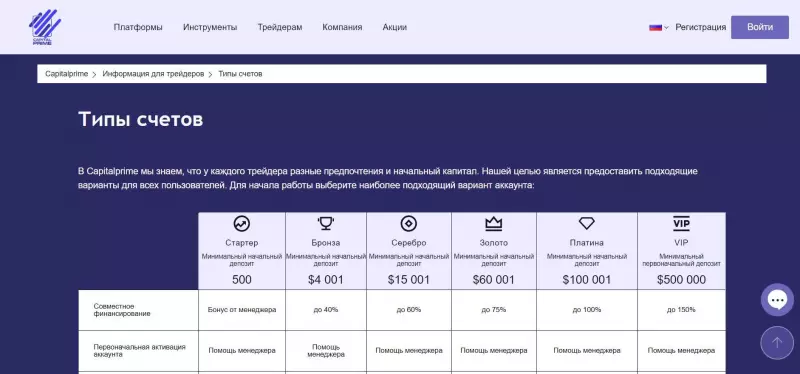
Task: Click the Совместное финансирование row label
Action: point(121,310)
